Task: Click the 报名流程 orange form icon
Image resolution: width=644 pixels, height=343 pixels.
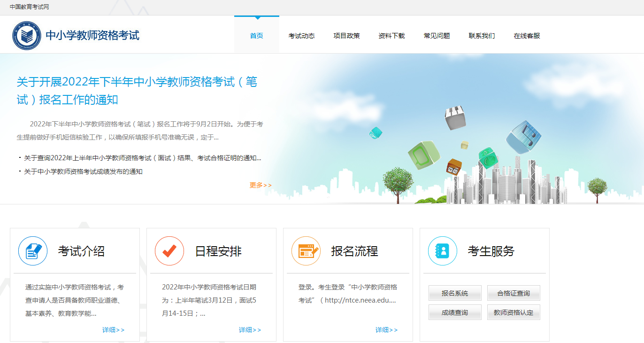Action: [306, 251]
